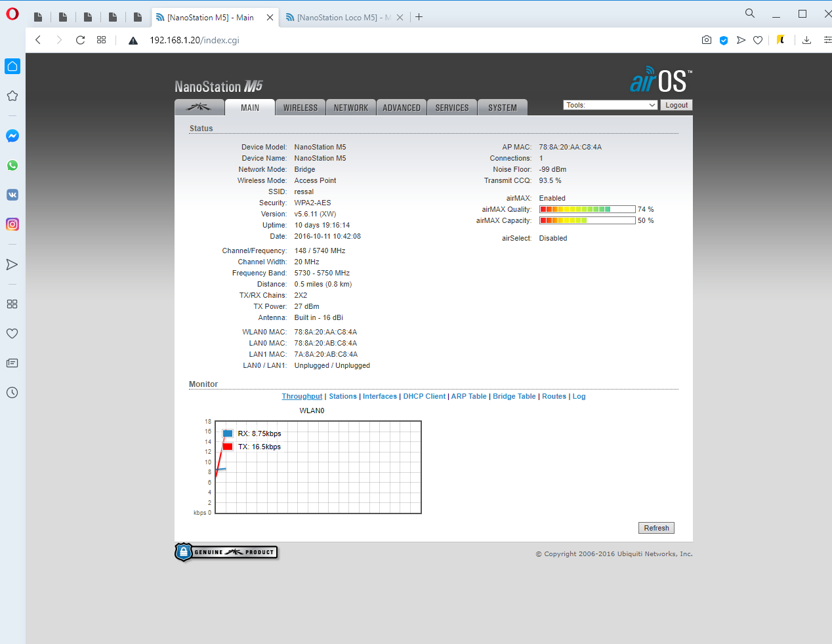Click the blue RX legend swatch

click(228, 433)
